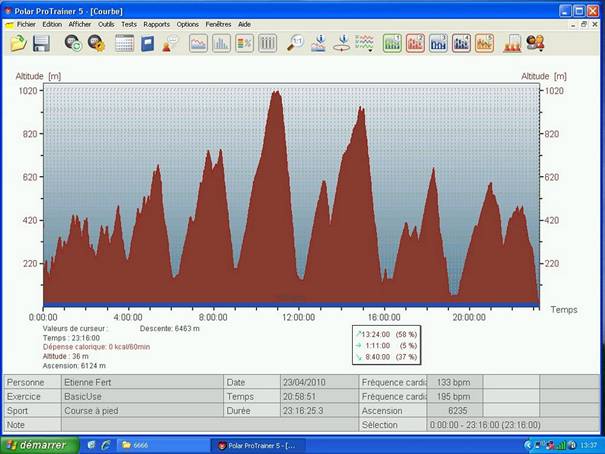Click the 1:1 zoom reset icon
605x454 pixels.
[x=295, y=43]
